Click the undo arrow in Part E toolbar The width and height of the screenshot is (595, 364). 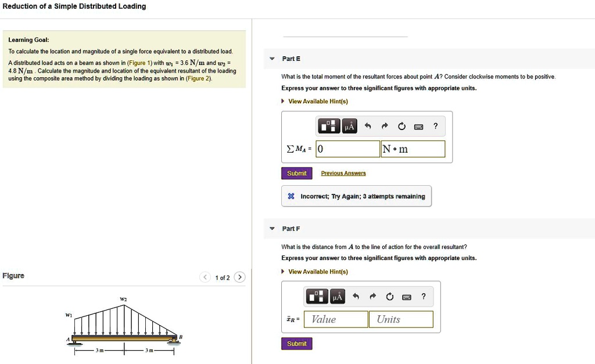[x=368, y=126]
